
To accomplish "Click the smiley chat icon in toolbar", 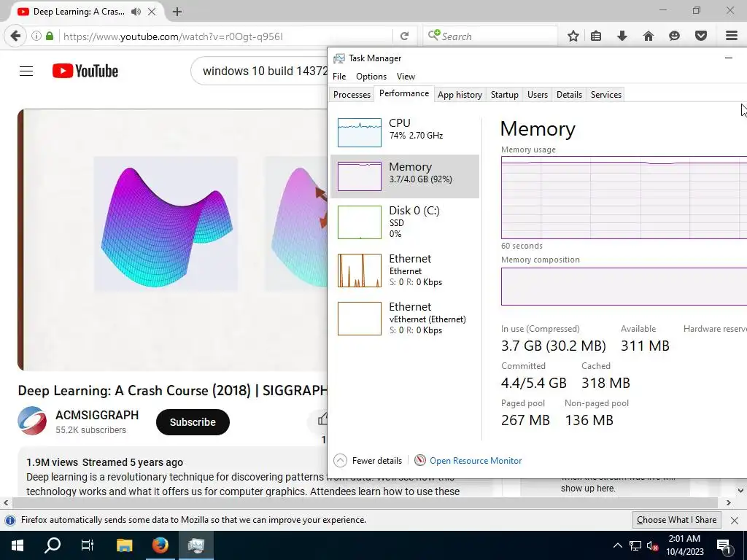I will (674, 36).
